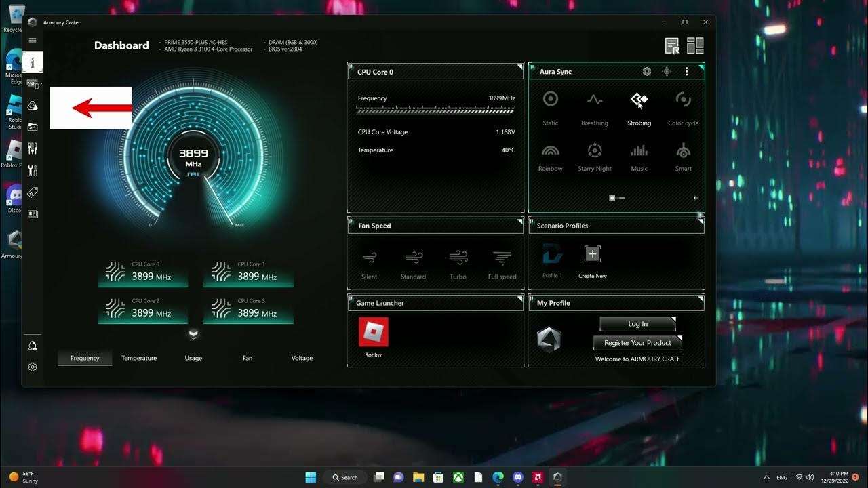Click Register Your Product button
Screen dimensions: 868x488
click(x=637, y=343)
